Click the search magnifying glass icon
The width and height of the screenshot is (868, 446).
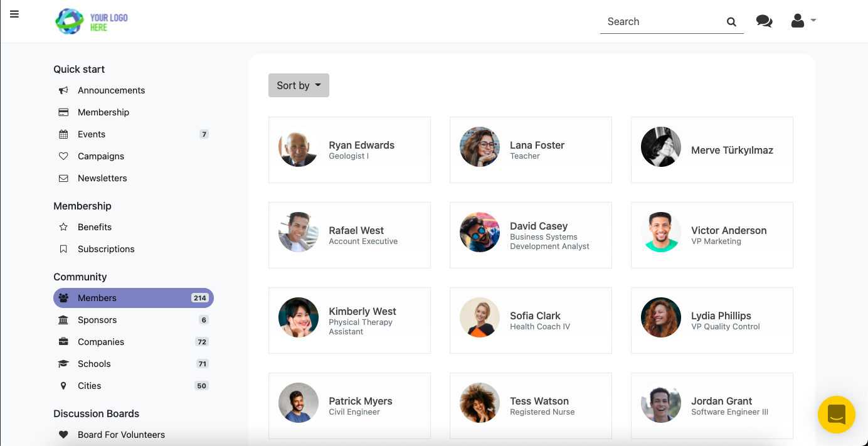tap(731, 22)
